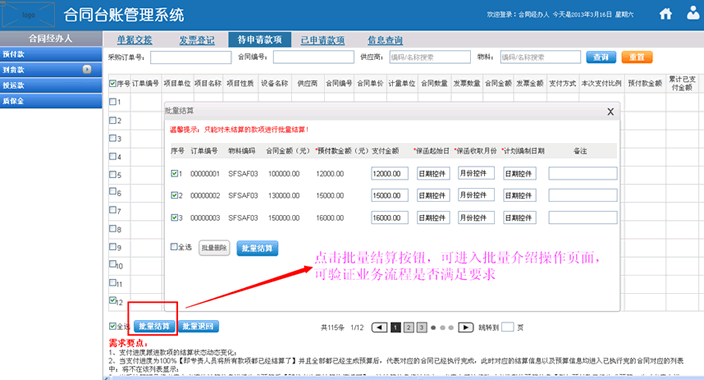Check row 1 checkbox in main table

[x=113, y=102]
